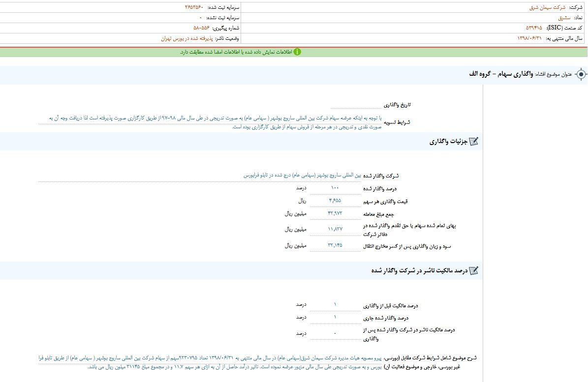Click the شرح موضوع شامل شرایط شرکت مقابل label
This screenshot has width=588, height=382.
pyautogui.click(x=430, y=362)
